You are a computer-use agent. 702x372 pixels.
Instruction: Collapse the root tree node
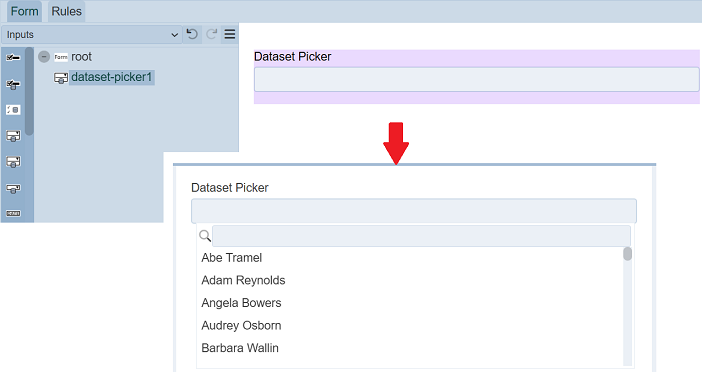(x=44, y=57)
